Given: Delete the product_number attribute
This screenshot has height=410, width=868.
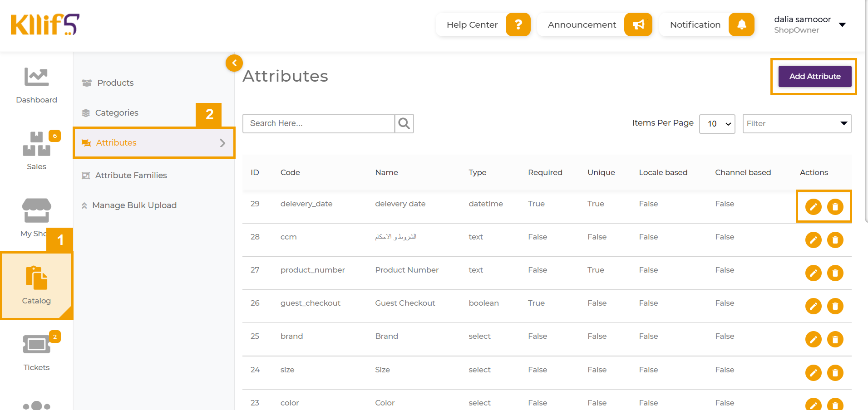Looking at the screenshot, I should (835, 273).
